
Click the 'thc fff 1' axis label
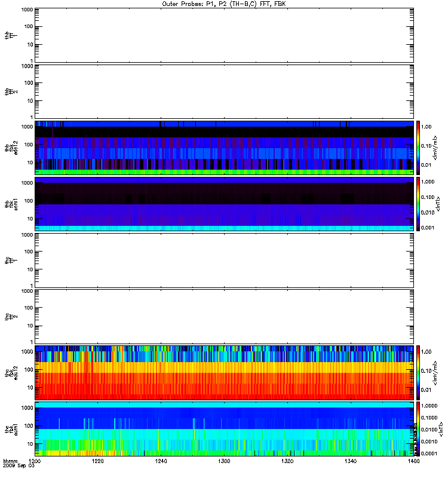[x=11, y=261]
